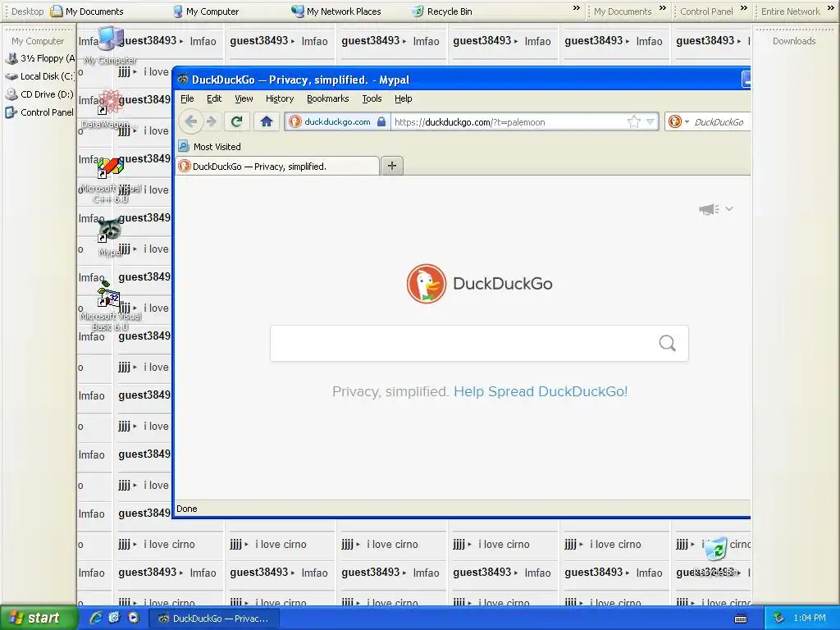The image size is (840, 630).
Task: Open the Most Visited bookmarks folder
Action: (209, 146)
